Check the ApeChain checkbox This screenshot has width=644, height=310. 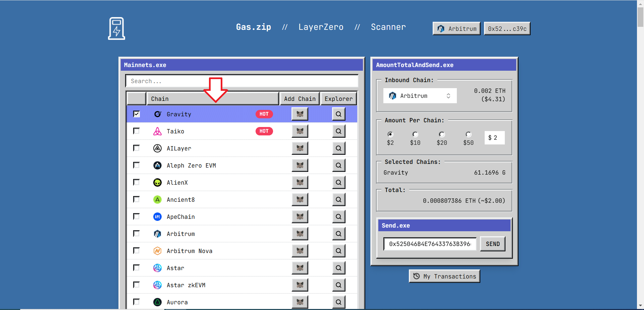[x=136, y=216]
